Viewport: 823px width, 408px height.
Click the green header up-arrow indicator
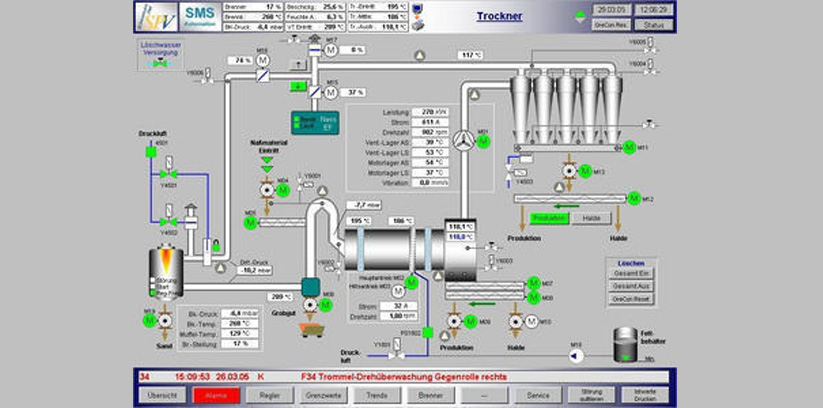click(x=579, y=13)
